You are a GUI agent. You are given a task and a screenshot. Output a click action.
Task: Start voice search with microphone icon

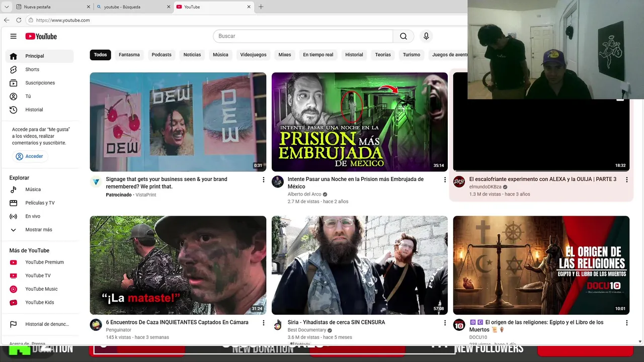coord(426,36)
